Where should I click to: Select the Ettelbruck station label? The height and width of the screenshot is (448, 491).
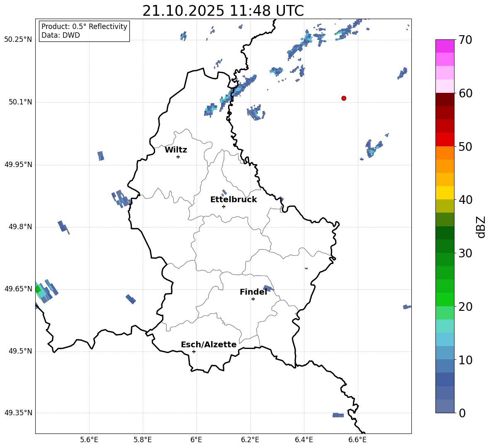[x=233, y=200]
